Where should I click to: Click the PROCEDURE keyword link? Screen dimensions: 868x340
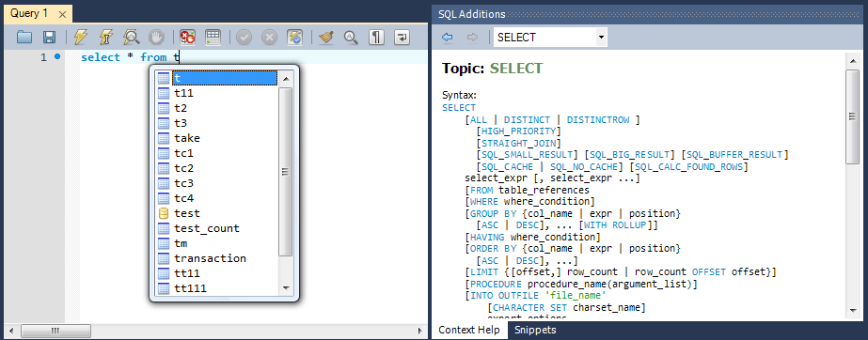coord(495,285)
